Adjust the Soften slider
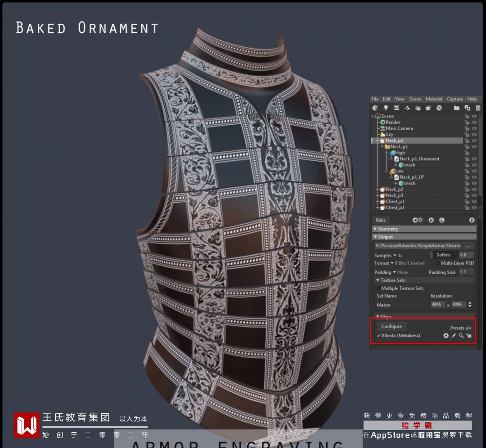The height and width of the screenshot is (448, 486). coord(443,255)
